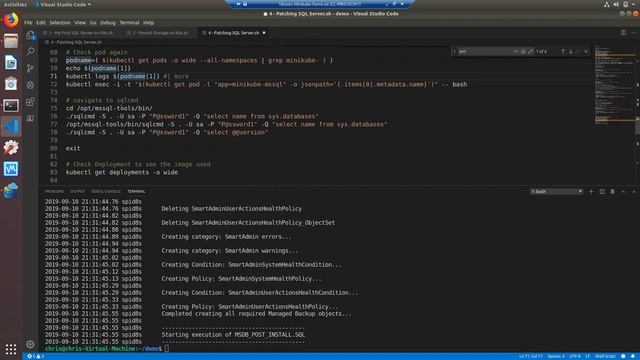Kill the terminal with trash icon

click(613, 191)
